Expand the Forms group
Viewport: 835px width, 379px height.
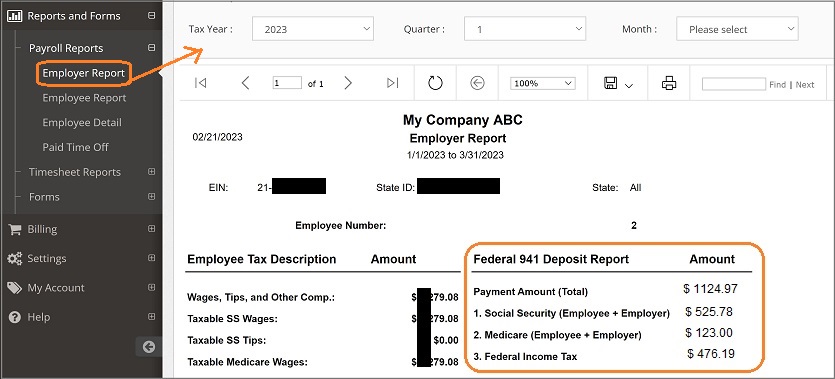pos(152,196)
